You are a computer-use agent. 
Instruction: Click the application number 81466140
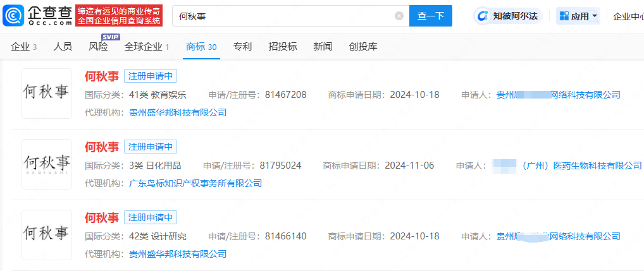tap(286, 236)
